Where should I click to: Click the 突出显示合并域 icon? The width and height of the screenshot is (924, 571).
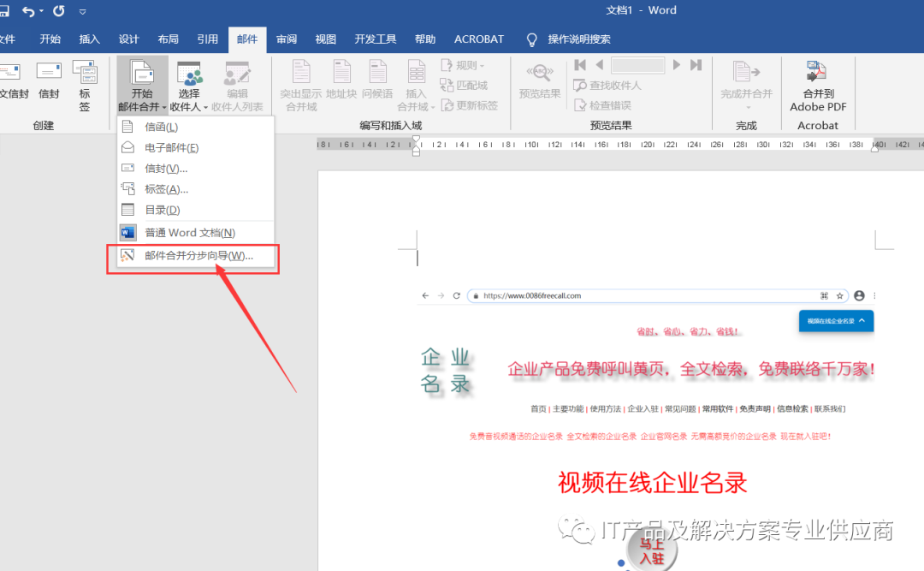click(301, 86)
